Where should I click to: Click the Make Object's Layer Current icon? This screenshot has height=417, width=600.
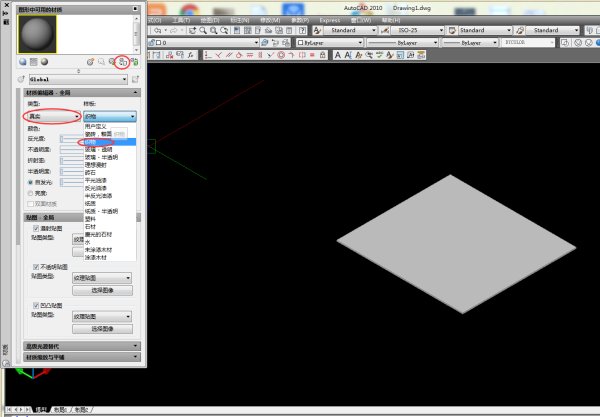point(264,42)
